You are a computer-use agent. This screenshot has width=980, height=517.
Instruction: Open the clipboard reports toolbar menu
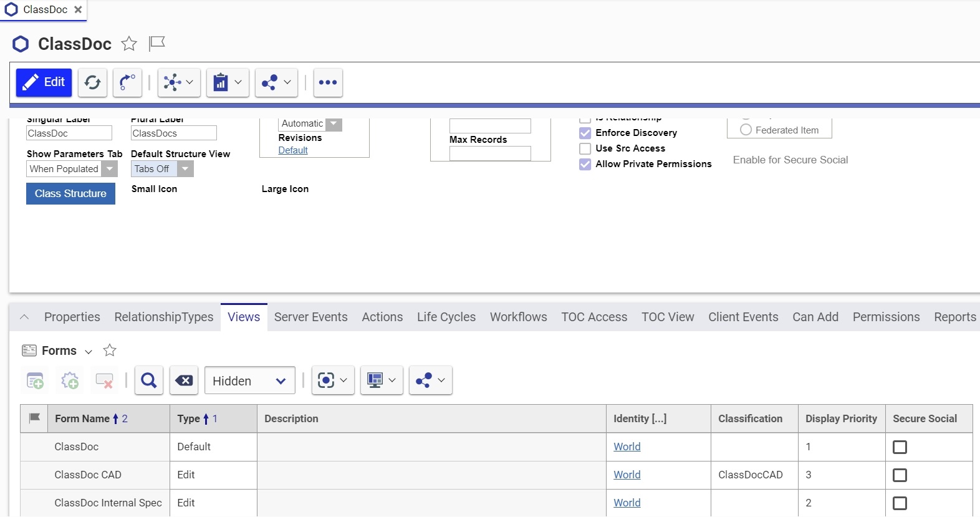click(228, 82)
